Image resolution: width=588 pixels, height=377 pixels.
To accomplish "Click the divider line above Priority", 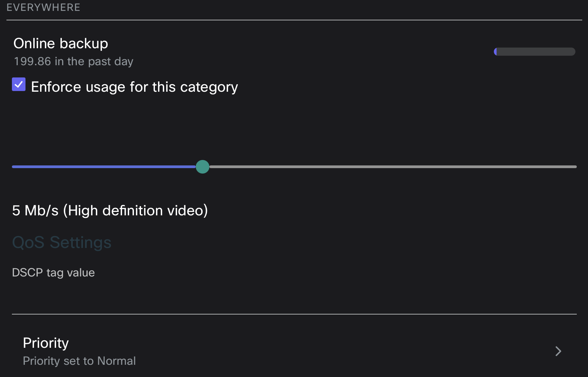I will [x=294, y=314].
